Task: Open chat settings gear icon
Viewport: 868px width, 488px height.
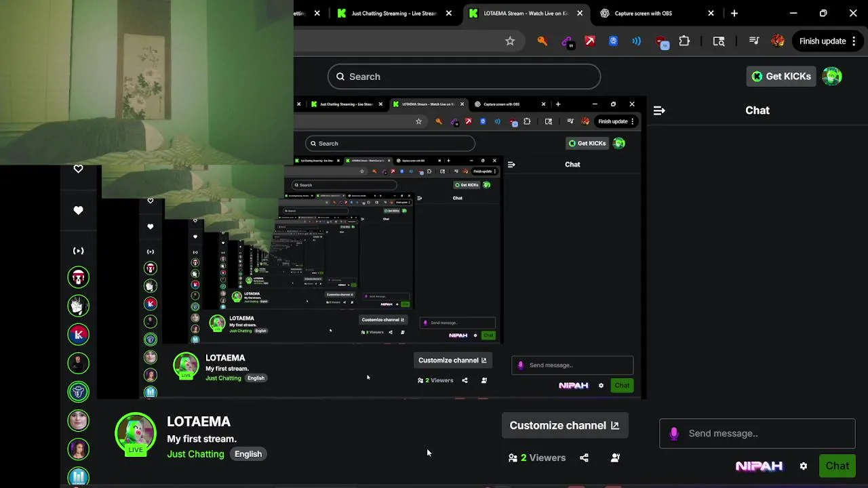Action: tap(804, 466)
